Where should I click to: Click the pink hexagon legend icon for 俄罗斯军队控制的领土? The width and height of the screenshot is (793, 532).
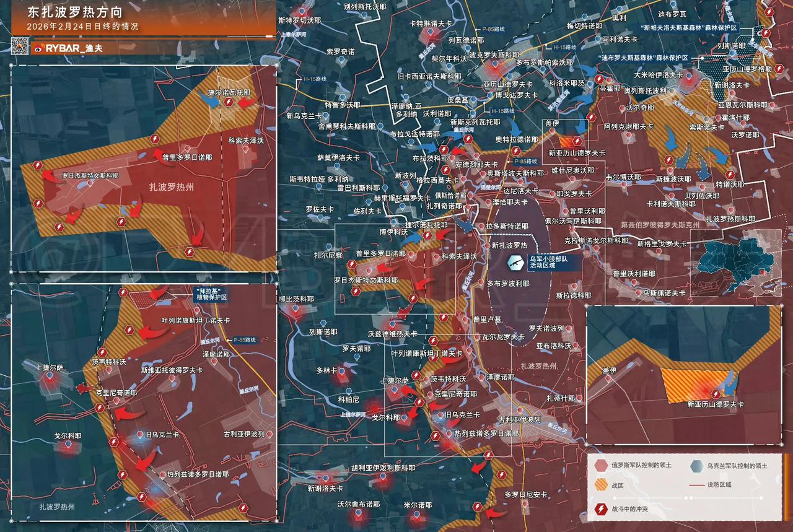pos(600,466)
